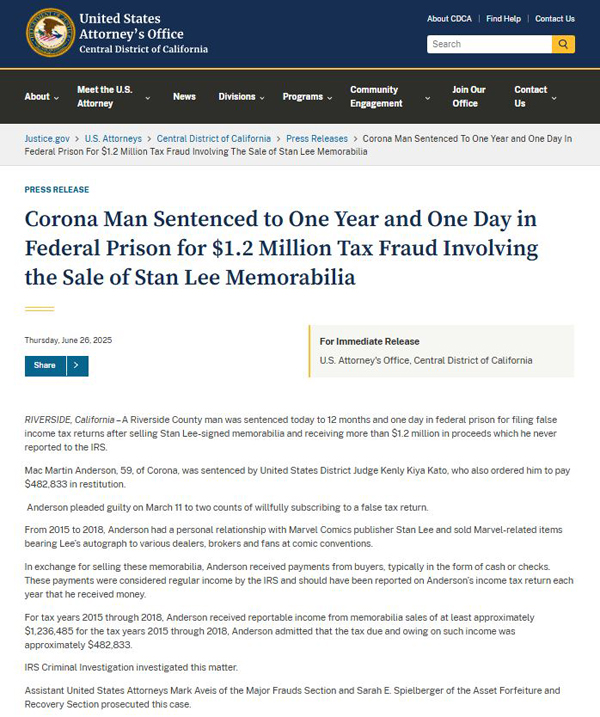This screenshot has height=717, width=600.
Task: Follow the Justice.gov breadcrumb link
Action: [47, 139]
